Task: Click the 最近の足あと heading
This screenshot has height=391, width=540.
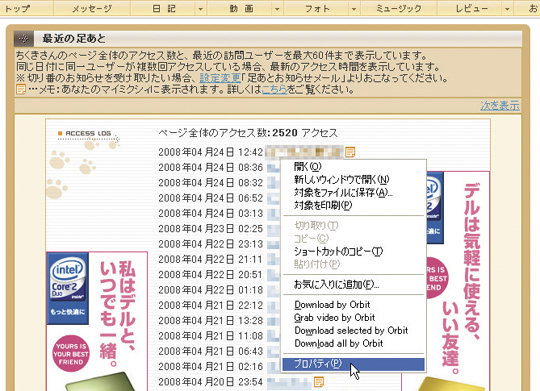Action: coord(74,39)
